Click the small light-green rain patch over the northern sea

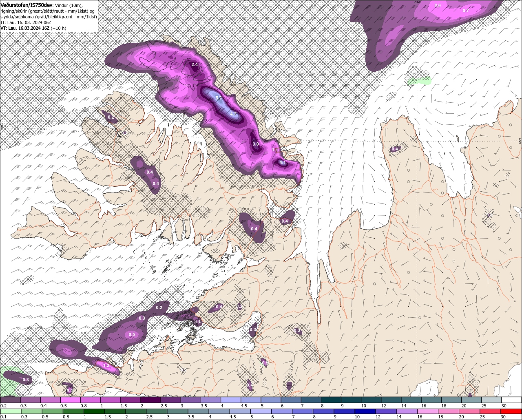pos(420,80)
